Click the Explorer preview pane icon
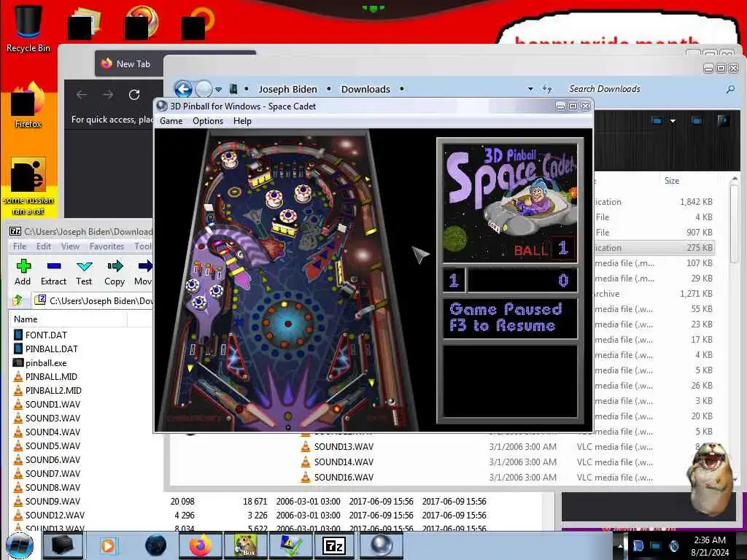This screenshot has width=747, height=560. (x=697, y=120)
